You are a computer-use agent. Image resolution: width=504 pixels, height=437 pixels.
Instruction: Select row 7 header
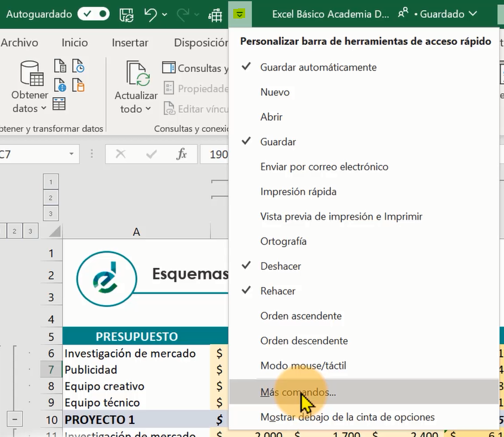51,370
